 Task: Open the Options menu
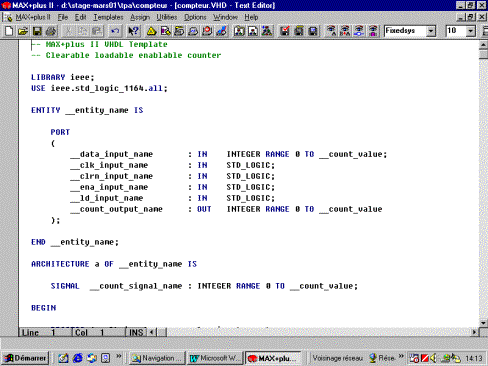(x=195, y=17)
